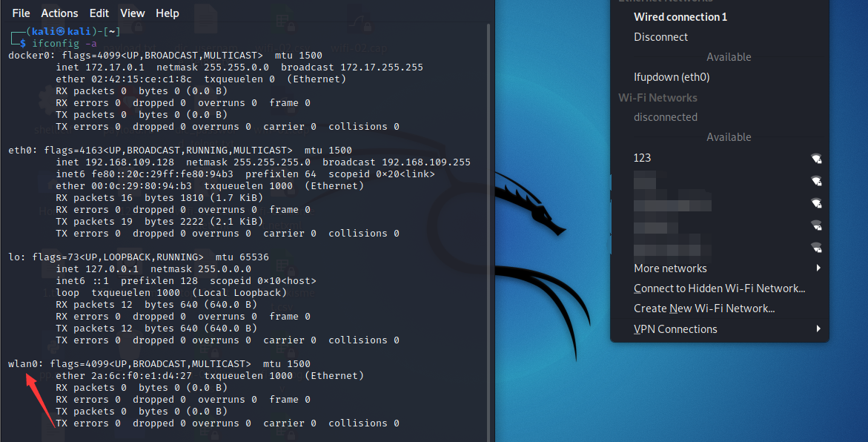Click the 'inet6 fe80::20c:29ff:fe80:94b3' line
This screenshot has height=442, width=868.
245,174
